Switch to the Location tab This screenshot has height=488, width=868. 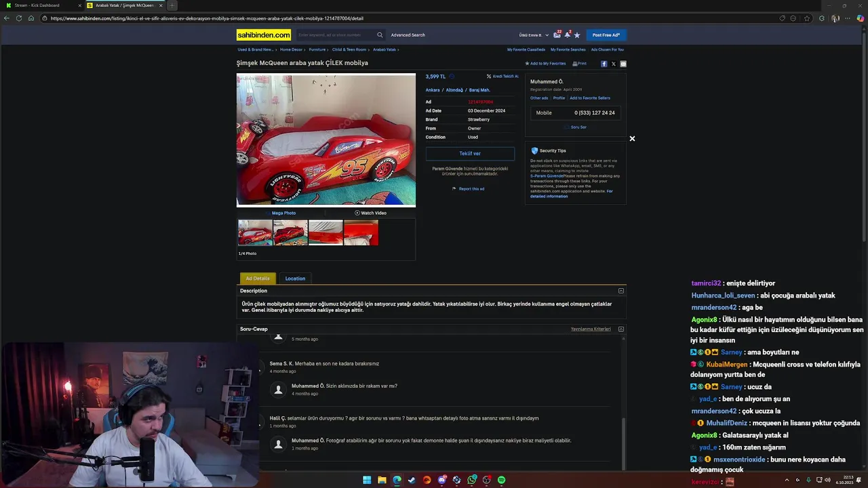pyautogui.click(x=295, y=279)
